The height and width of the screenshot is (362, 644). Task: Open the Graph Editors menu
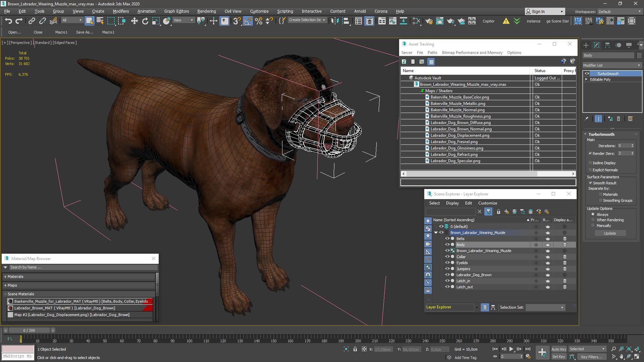pyautogui.click(x=176, y=11)
